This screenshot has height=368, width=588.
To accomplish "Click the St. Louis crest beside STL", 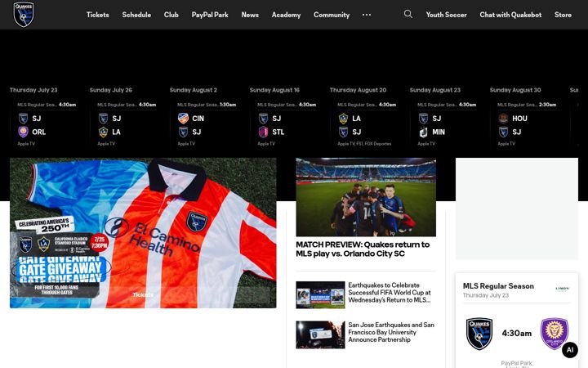I will 263,132.
